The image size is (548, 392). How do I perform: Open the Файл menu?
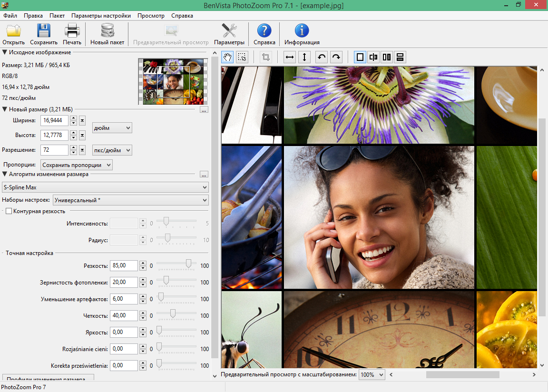[10, 16]
